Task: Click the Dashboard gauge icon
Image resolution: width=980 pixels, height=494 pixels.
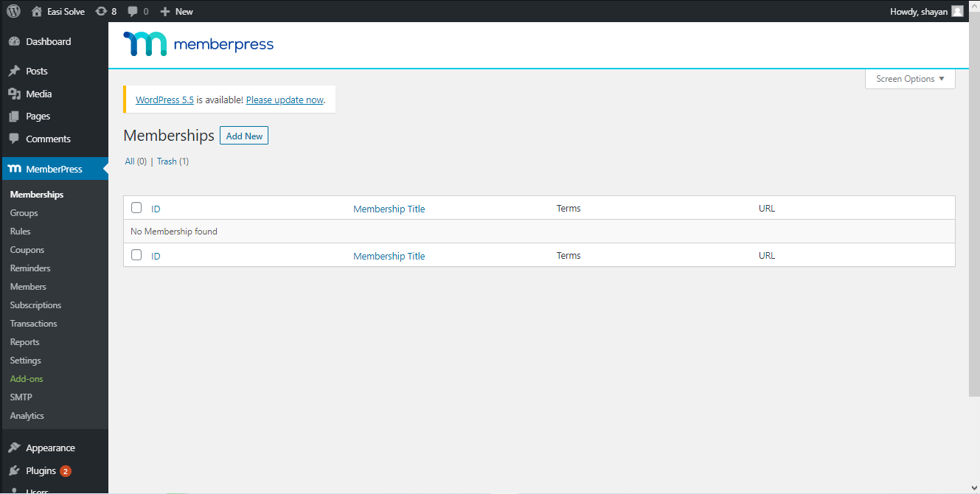Action: [x=14, y=42]
